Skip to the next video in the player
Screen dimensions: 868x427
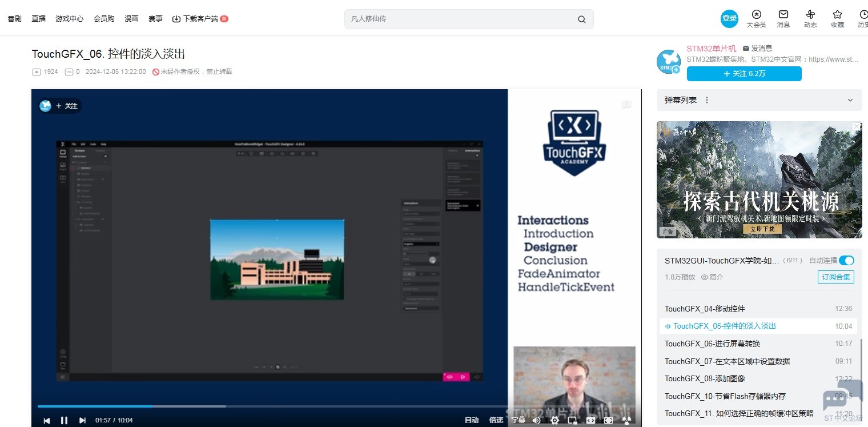click(82, 420)
